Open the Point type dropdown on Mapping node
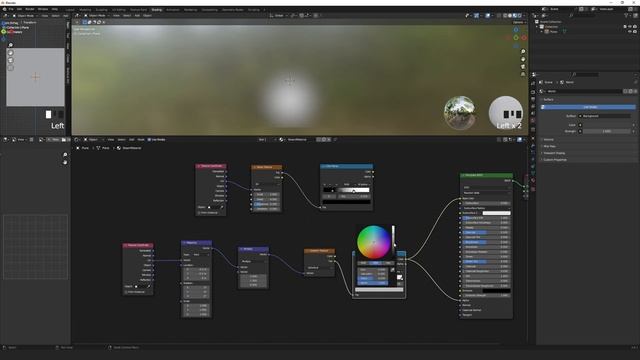This screenshot has height=360, width=640. click(x=201, y=255)
